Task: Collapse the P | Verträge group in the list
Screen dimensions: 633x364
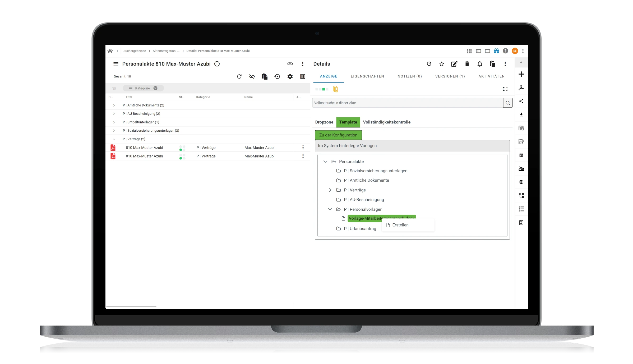Action: point(114,139)
